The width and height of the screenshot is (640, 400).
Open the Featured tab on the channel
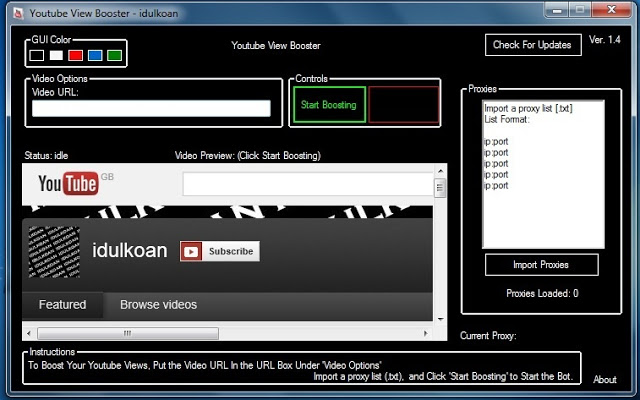[x=62, y=305]
